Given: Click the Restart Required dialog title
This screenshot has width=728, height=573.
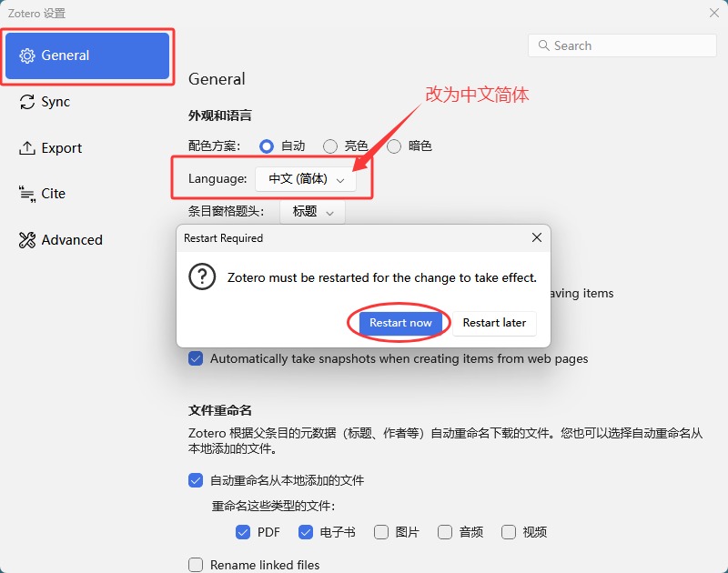Looking at the screenshot, I should pyautogui.click(x=223, y=238).
